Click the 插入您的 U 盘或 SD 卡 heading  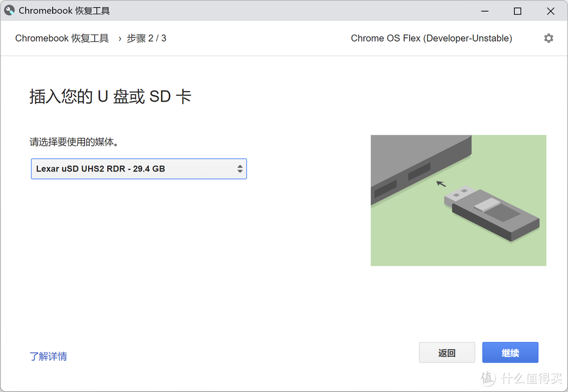110,96
